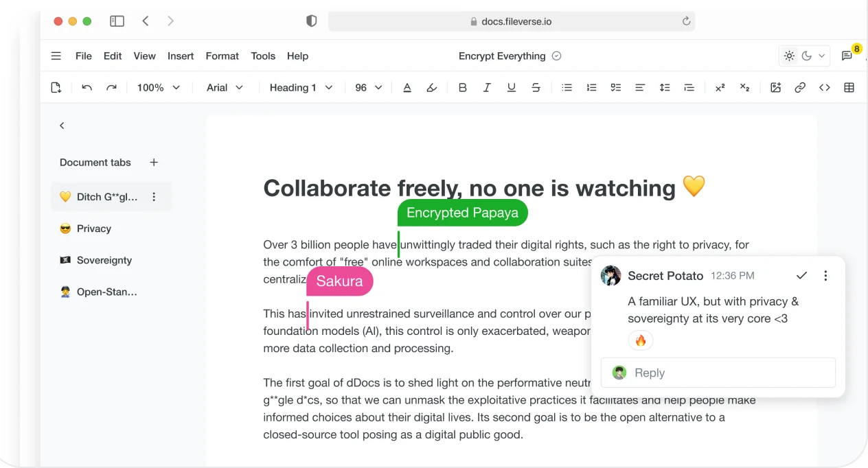This screenshot has height=468, width=868.
Task: Undo the last action
Action: coord(87,88)
